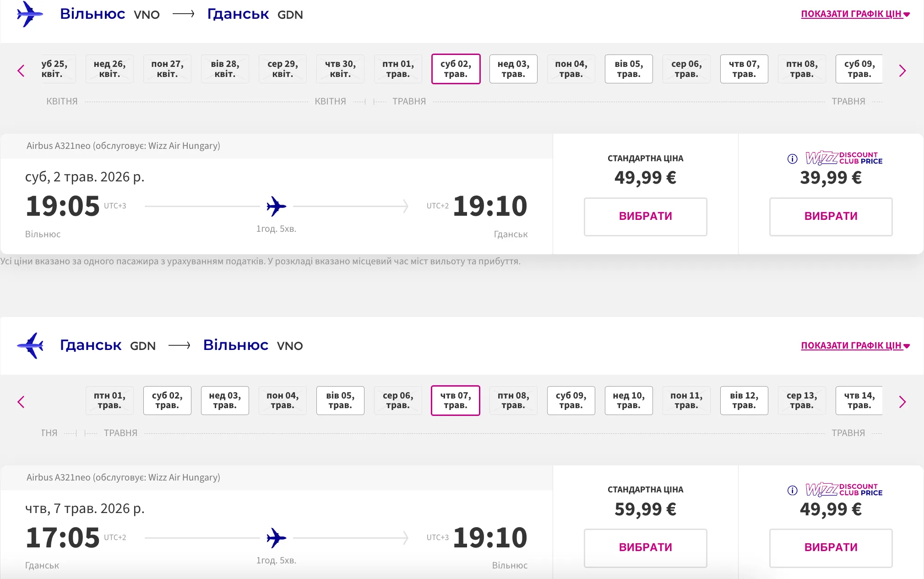Click the airplane icon next to Гданськ GDN header
924x579 pixels.
click(30, 345)
